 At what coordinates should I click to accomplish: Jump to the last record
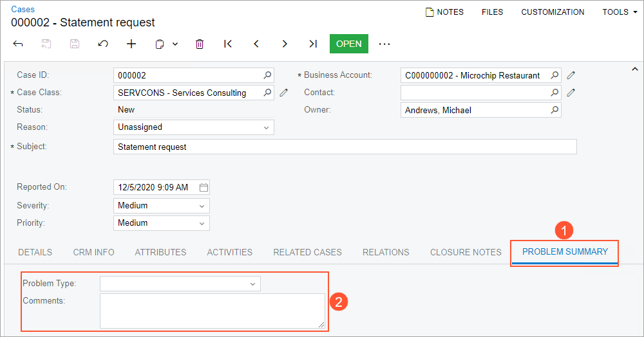(313, 44)
